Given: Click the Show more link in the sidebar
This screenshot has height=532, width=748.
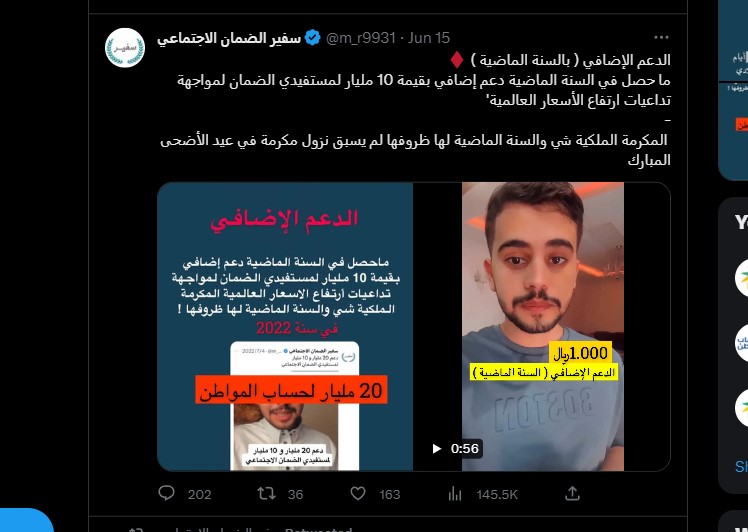Looking at the screenshot, I should [x=741, y=466].
